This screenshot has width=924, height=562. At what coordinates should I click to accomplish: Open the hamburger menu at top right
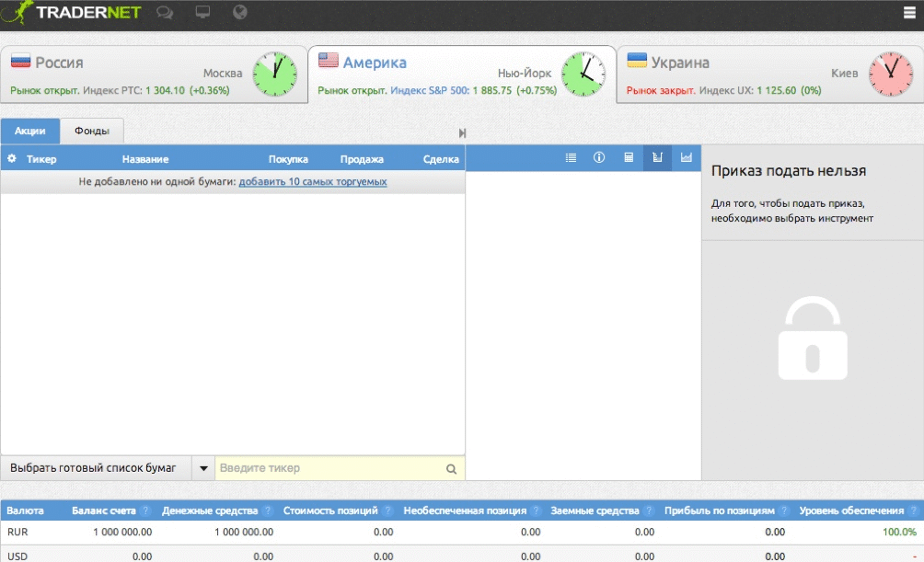(x=909, y=13)
